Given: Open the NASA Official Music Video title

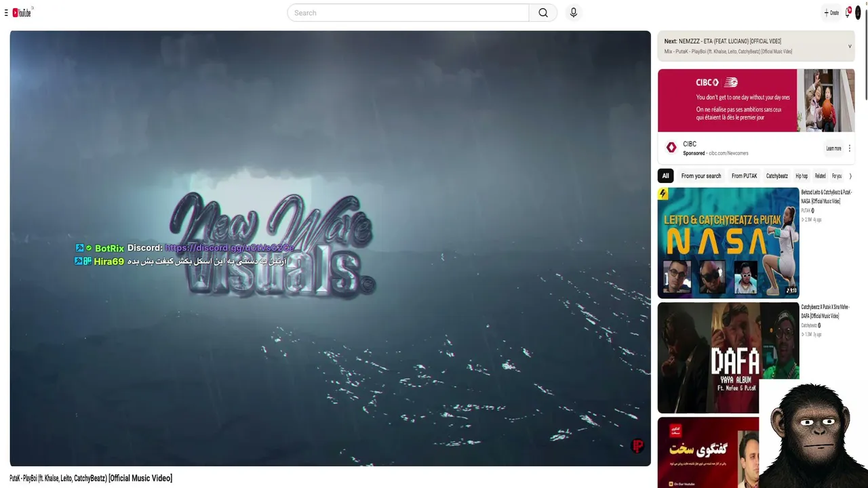Looking at the screenshot, I should (826, 197).
